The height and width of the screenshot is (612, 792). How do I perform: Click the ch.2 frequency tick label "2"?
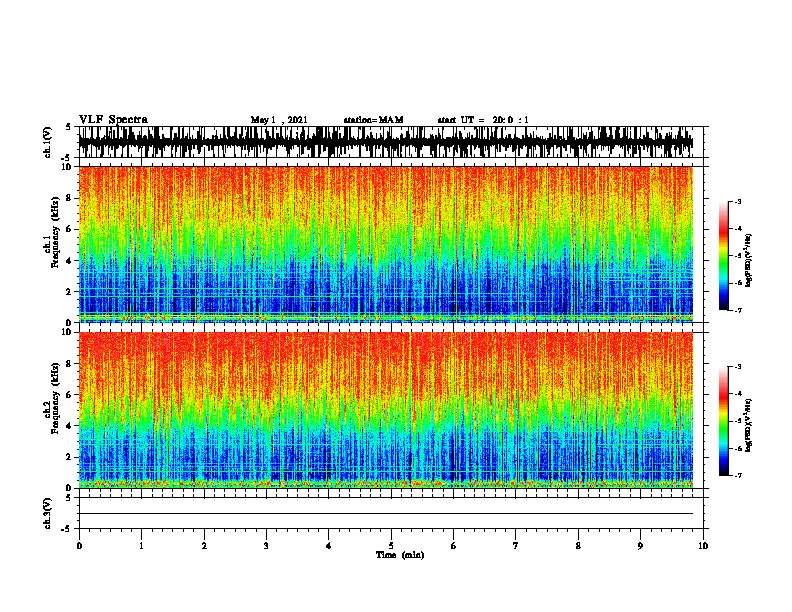click(69, 457)
